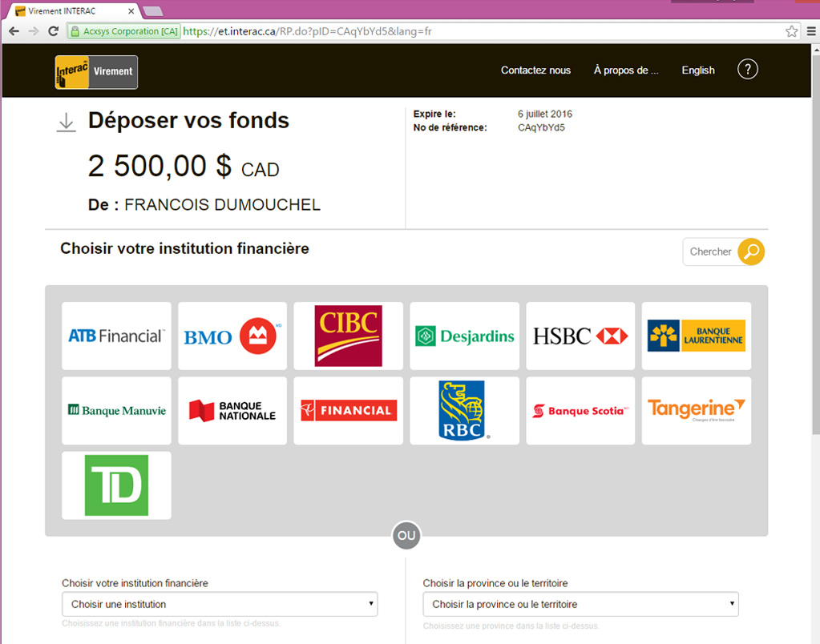Image resolution: width=820 pixels, height=644 pixels.
Task: Open the help question mark icon
Action: pyautogui.click(x=747, y=70)
